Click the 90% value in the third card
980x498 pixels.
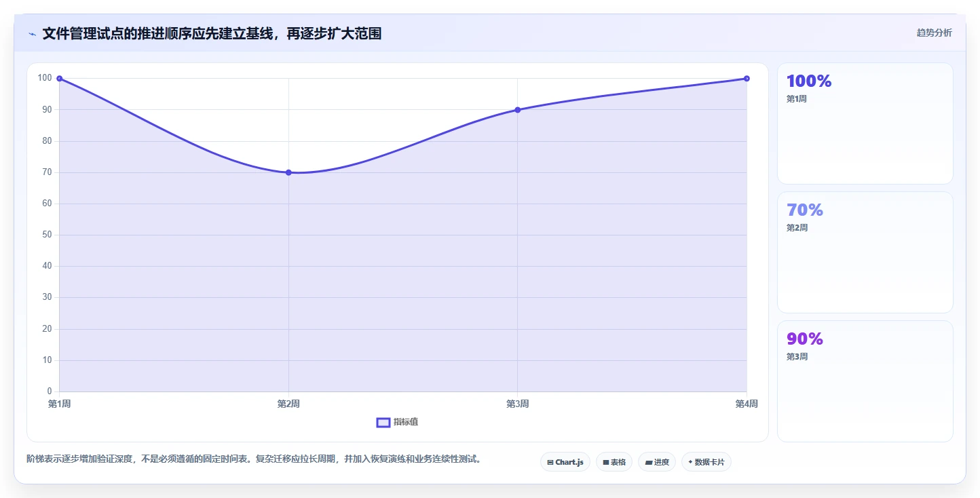tap(805, 339)
